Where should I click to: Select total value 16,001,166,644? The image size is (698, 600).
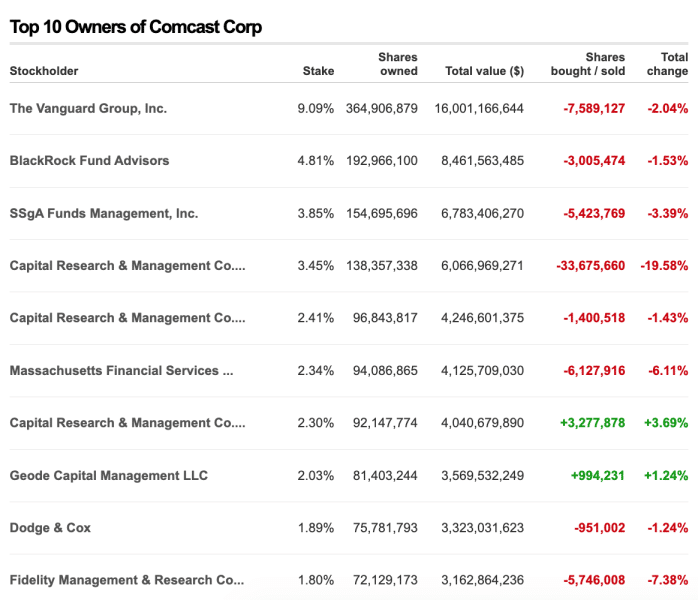[479, 108]
